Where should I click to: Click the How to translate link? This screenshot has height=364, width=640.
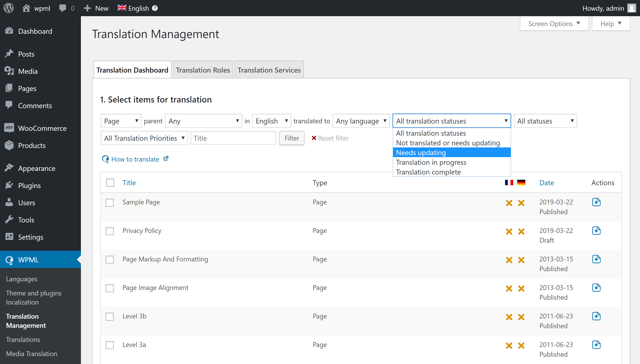134,159
